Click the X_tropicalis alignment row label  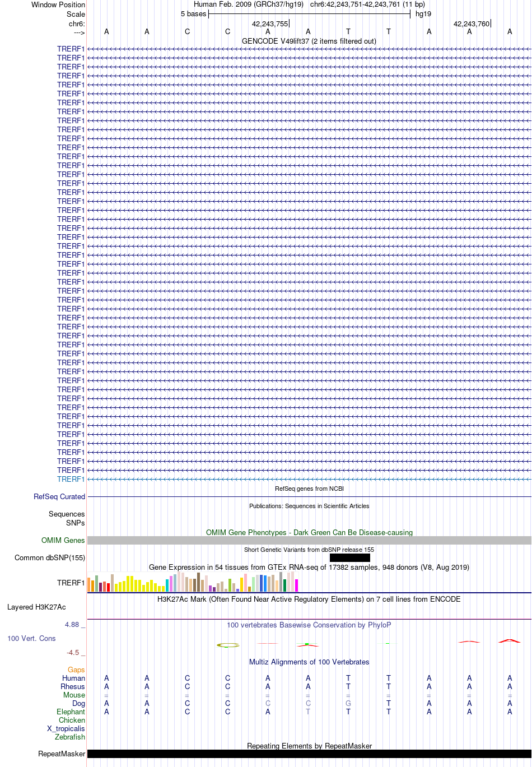pos(66,728)
